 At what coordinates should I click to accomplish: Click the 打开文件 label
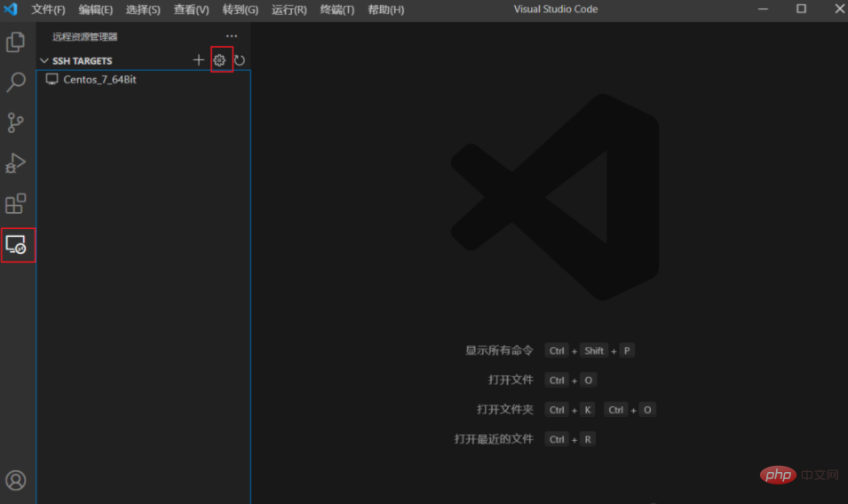pos(511,380)
